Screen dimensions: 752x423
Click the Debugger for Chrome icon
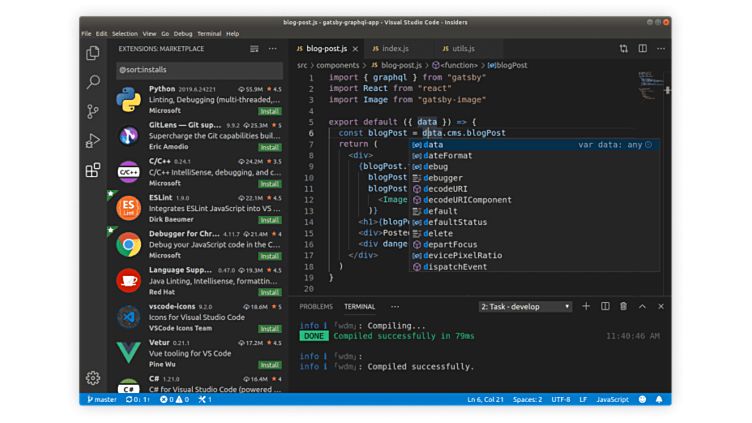coord(129,245)
